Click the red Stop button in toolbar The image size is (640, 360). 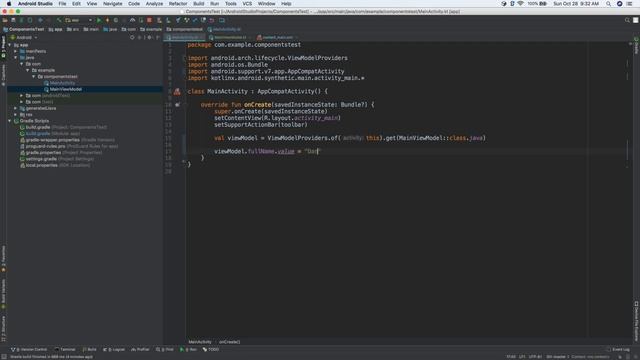tap(150, 20)
